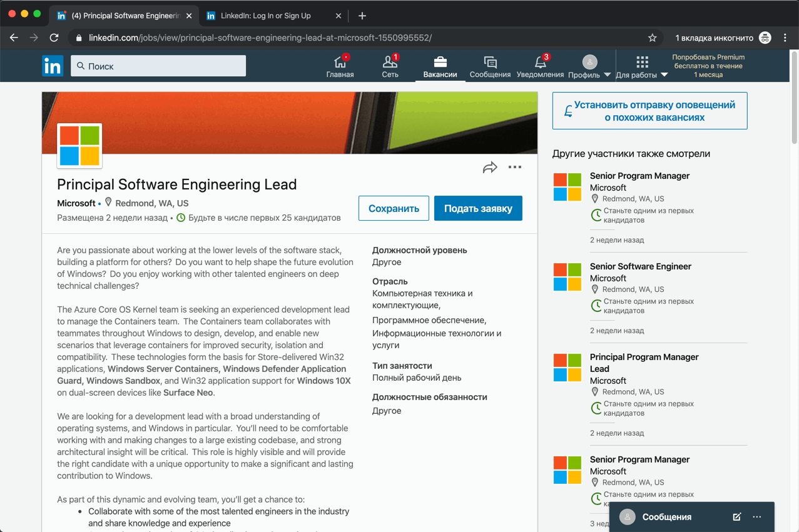Click the 1 вкладка инкогнито label

point(715,38)
